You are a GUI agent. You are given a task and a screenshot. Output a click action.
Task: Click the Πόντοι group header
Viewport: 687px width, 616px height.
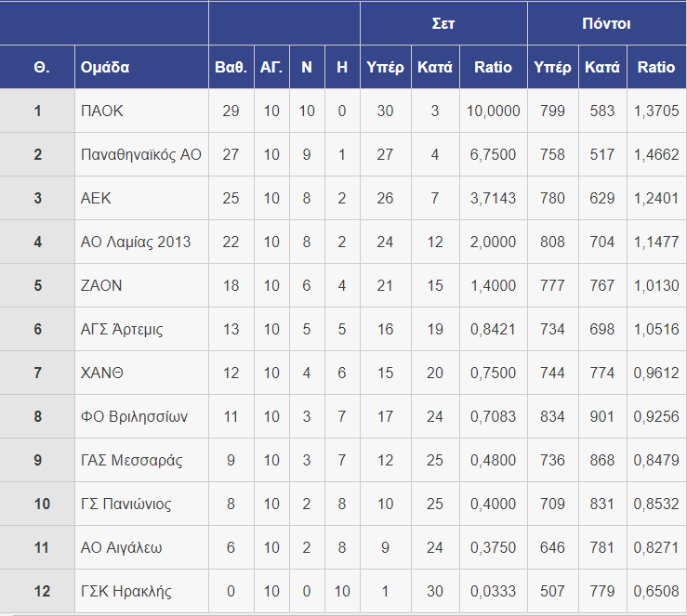click(x=606, y=23)
